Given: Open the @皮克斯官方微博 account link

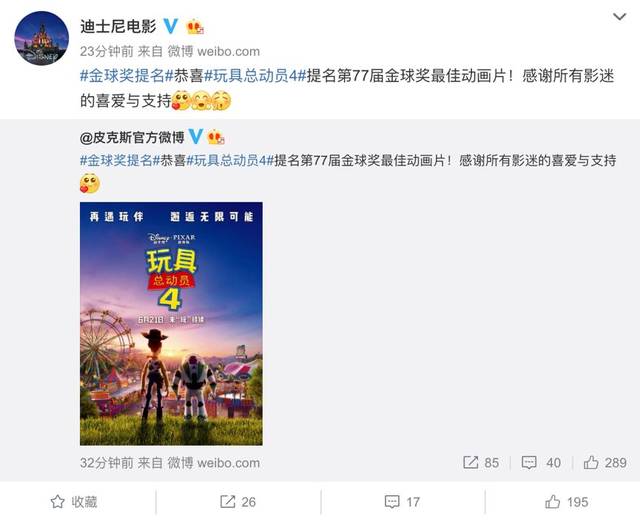Looking at the screenshot, I should coord(132,137).
